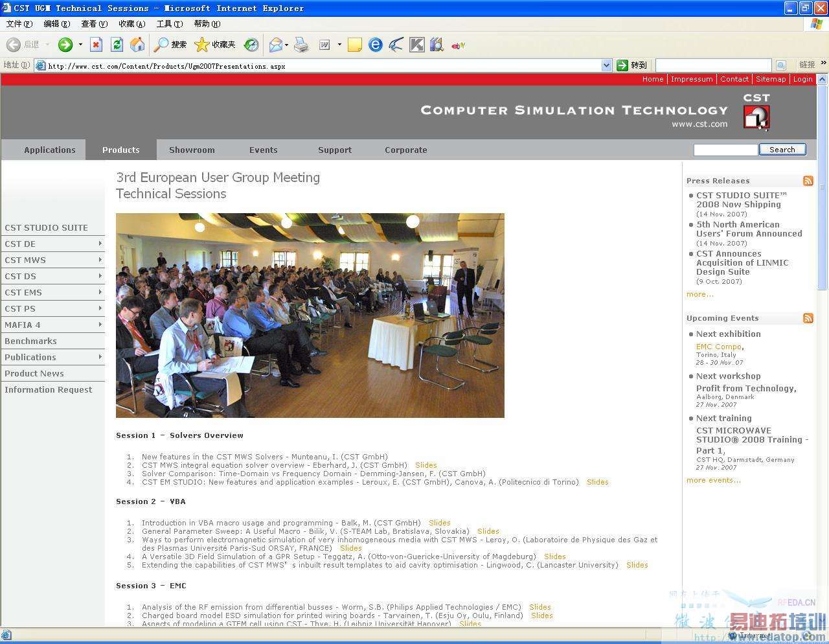Image resolution: width=829 pixels, height=644 pixels.
Task: Edit page with Word icon
Action: click(324, 45)
